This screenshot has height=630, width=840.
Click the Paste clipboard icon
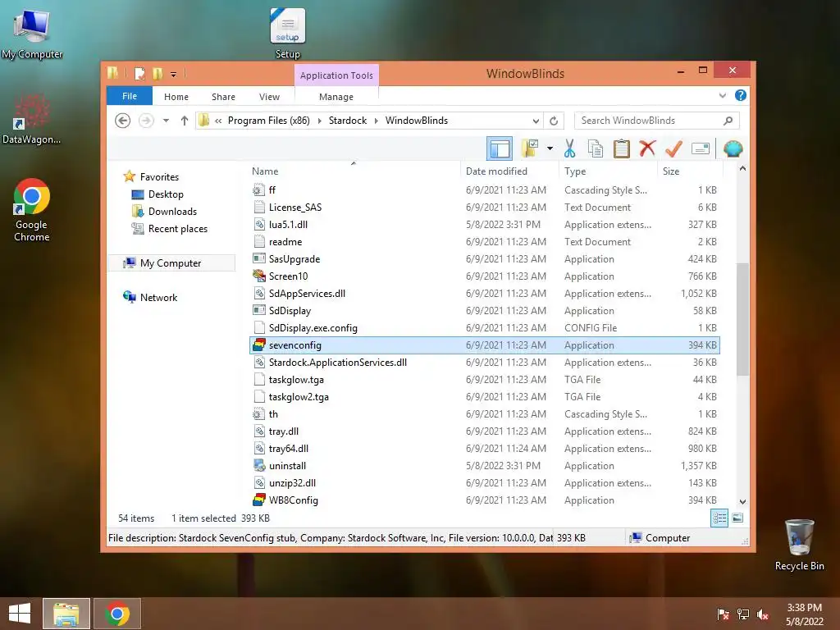pyautogui.click(x=622, y=148)
